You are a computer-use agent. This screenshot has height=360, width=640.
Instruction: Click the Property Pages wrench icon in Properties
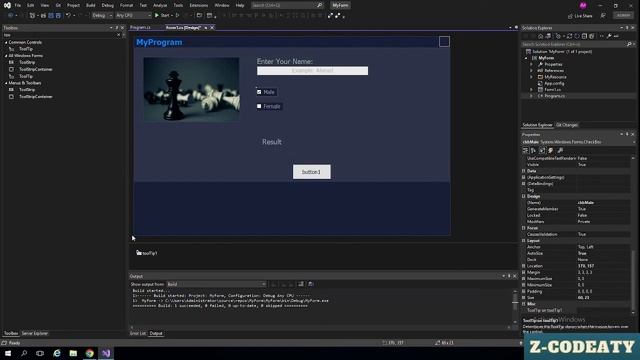[x=560, y=151]
